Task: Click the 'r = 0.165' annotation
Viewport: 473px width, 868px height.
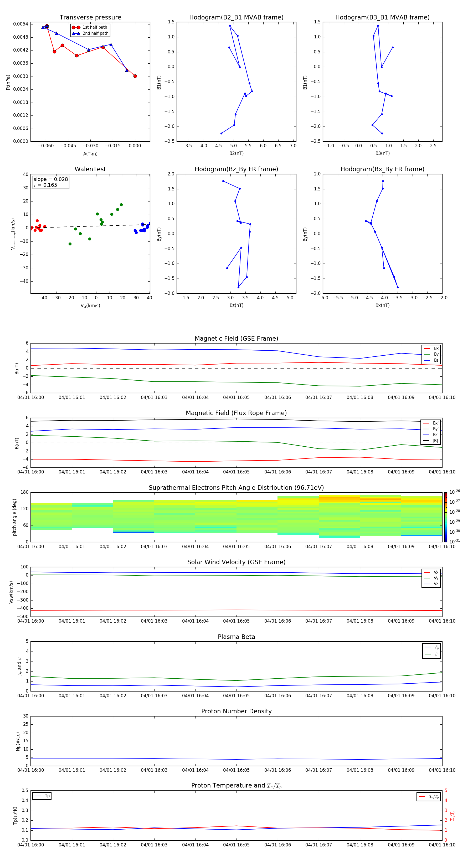Action: (x=45, y=185)
